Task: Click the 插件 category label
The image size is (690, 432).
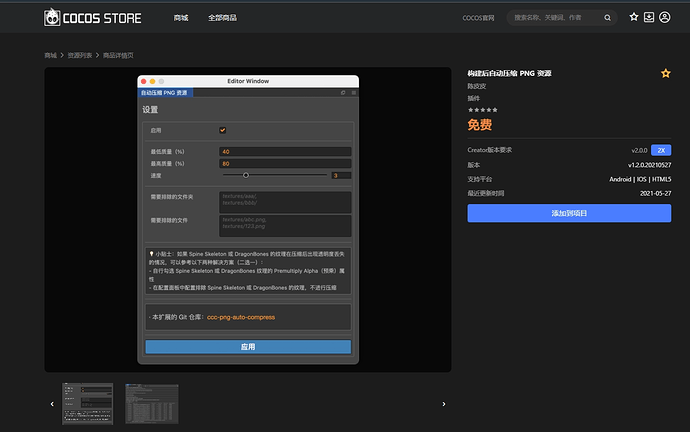Action: (x=473, y=98)
